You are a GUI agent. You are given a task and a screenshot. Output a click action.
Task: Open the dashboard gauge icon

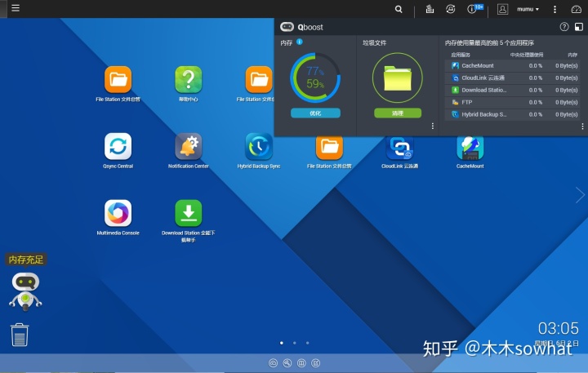point(576,9)
